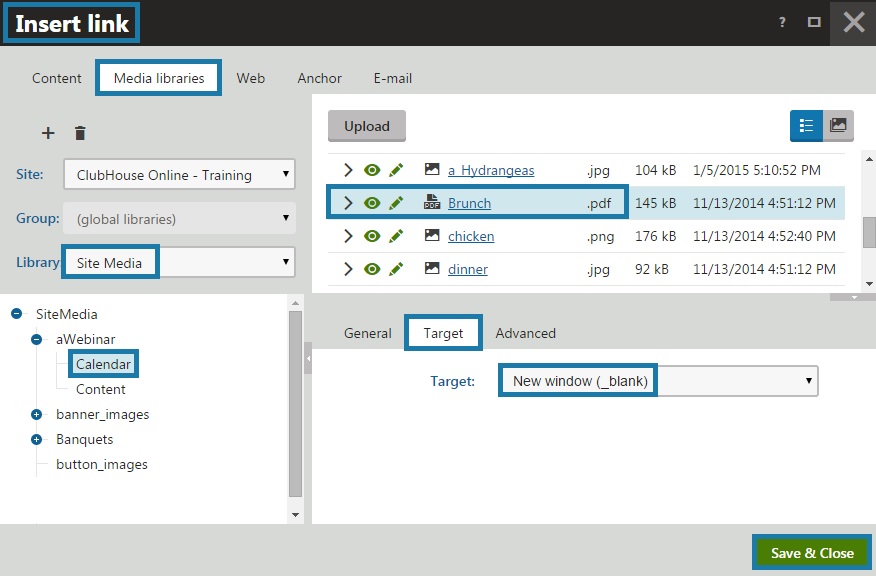Viewport: 876px width, 576px height.
Task: Click the trash can delete icon
Action: point(80,133)
